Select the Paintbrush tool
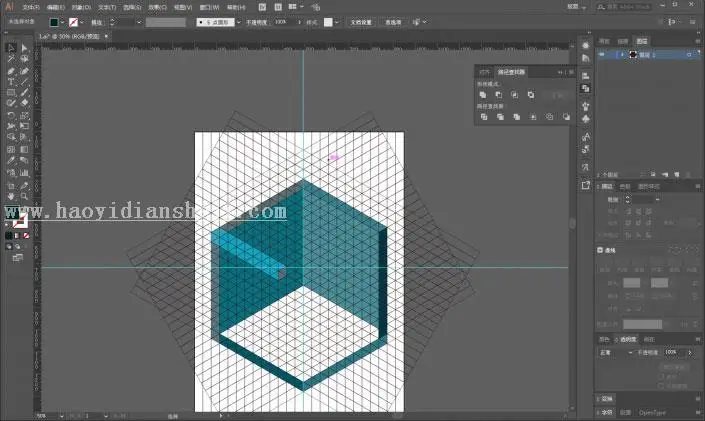Screen dimensions: 705x421 click(24, 93)
